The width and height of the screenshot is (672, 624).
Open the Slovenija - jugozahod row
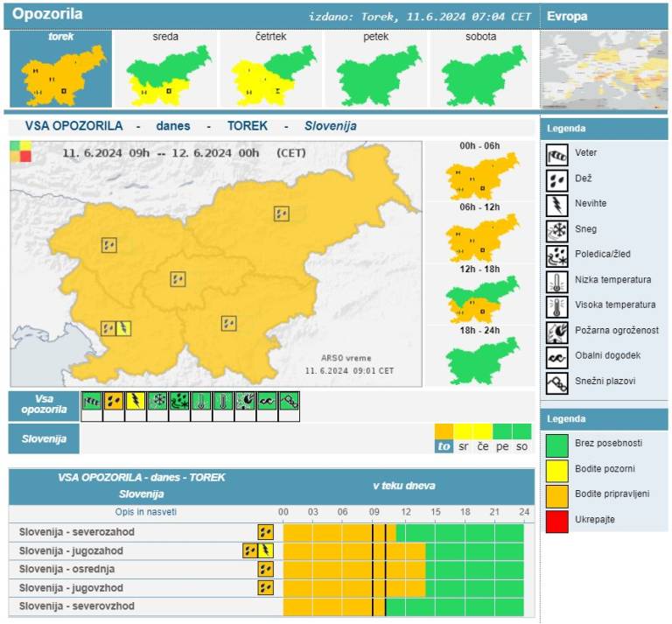(x=71, y=550)
